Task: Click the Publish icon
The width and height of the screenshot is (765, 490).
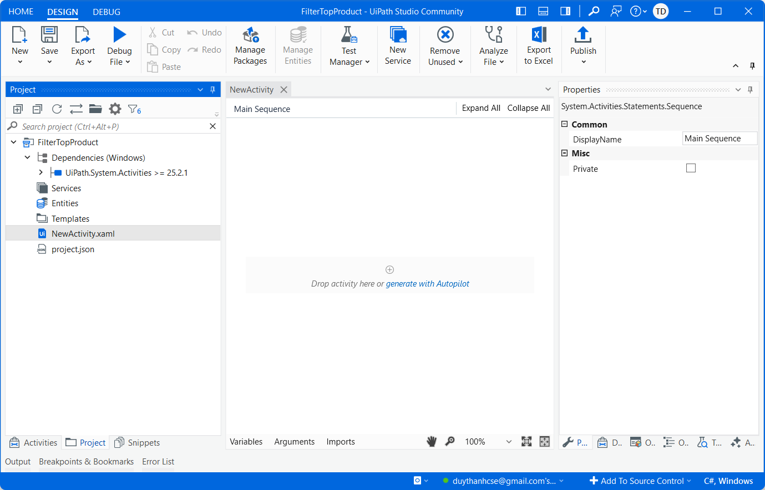Action: tap(583, 35)
